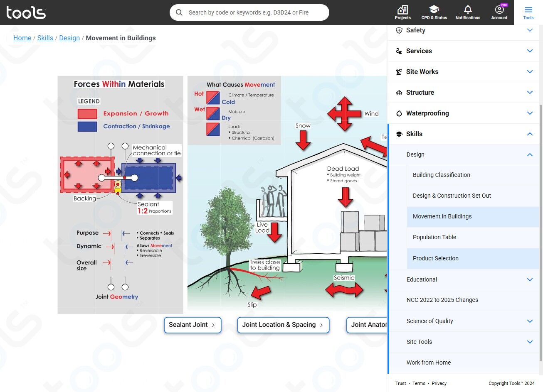This screenshot has height=392, width=543.
Task: Collapse the Skills section chevron
Action: (x=530, y=134)
